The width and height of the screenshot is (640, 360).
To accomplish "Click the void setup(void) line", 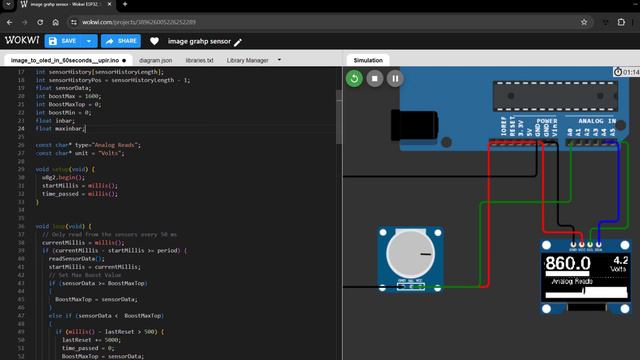I will pyautogui.click(x=65, y=169).
